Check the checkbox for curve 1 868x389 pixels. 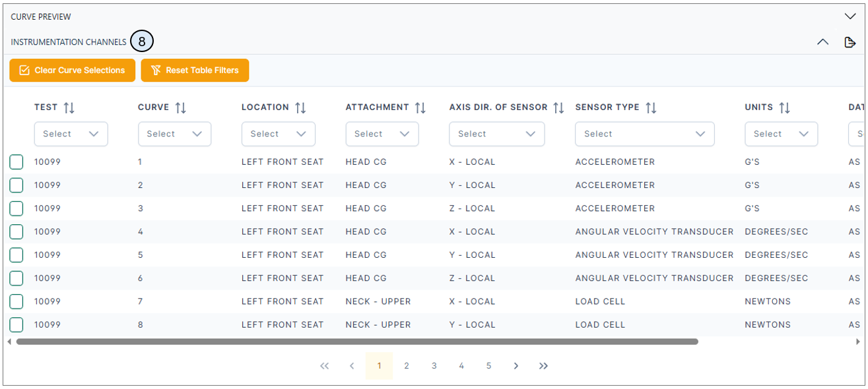pos(17,162)
